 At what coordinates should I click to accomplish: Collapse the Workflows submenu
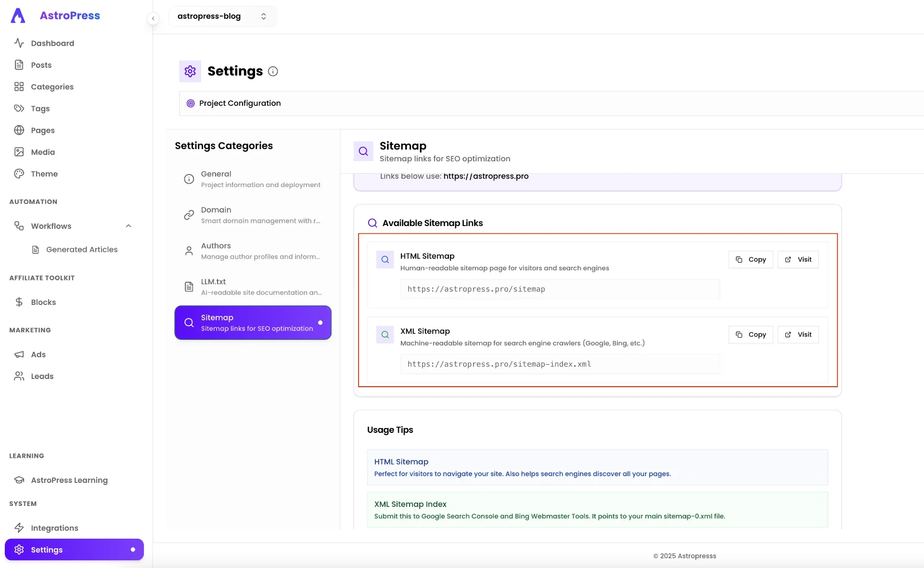[x=128, y=226]
